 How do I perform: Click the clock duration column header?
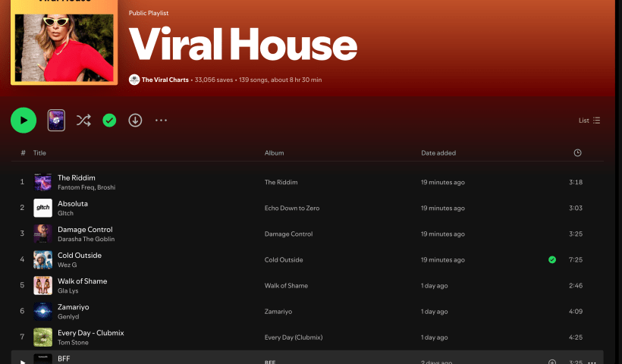coord(577,153)
